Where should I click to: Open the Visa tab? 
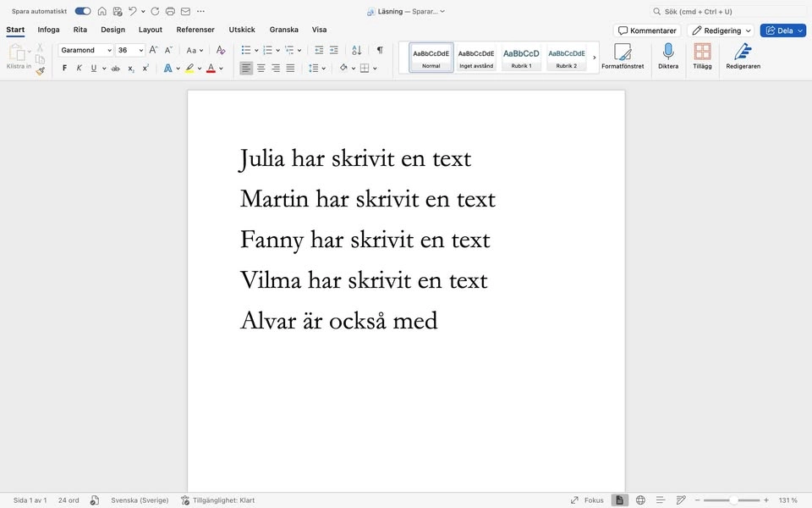319,30
